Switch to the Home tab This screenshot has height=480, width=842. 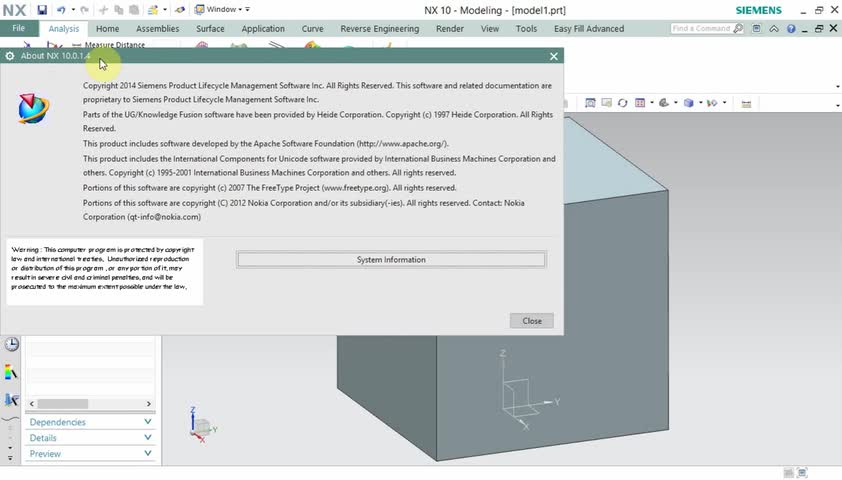point(107,28)
